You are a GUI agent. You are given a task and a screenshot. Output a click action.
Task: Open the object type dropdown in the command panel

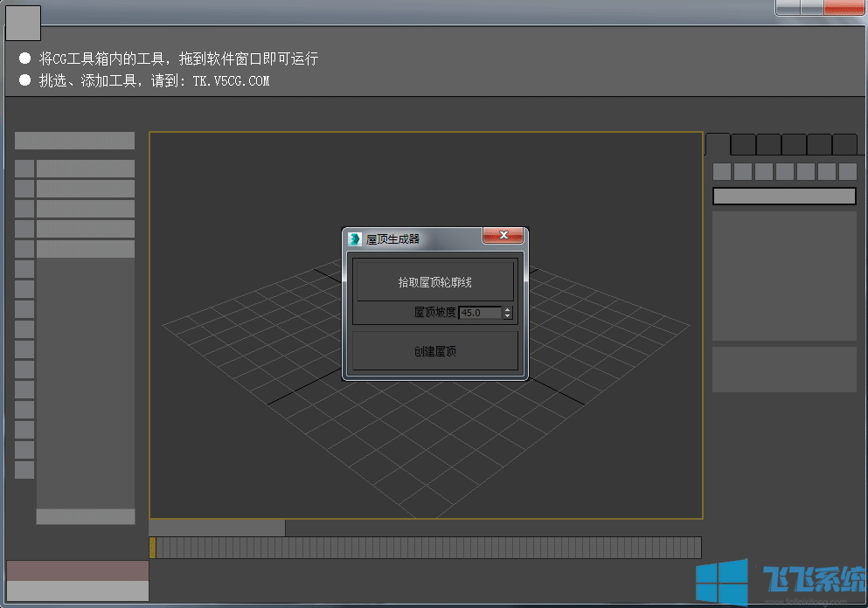coord(784,196)
